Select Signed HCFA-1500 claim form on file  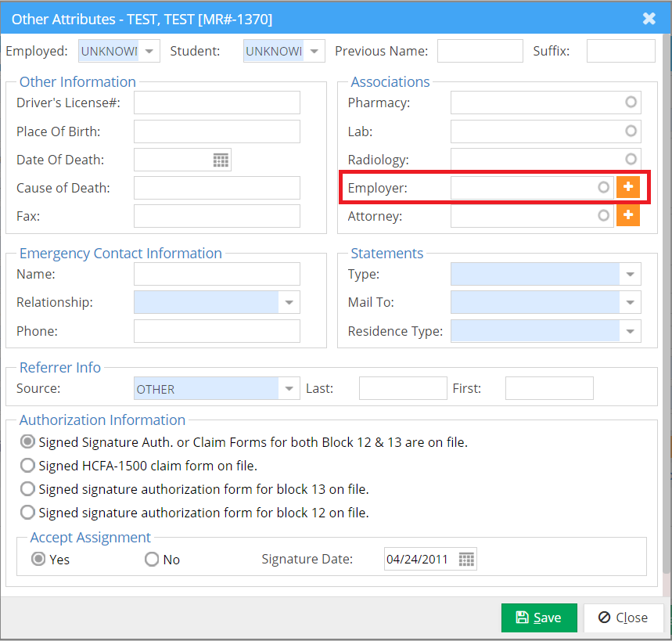27,466
